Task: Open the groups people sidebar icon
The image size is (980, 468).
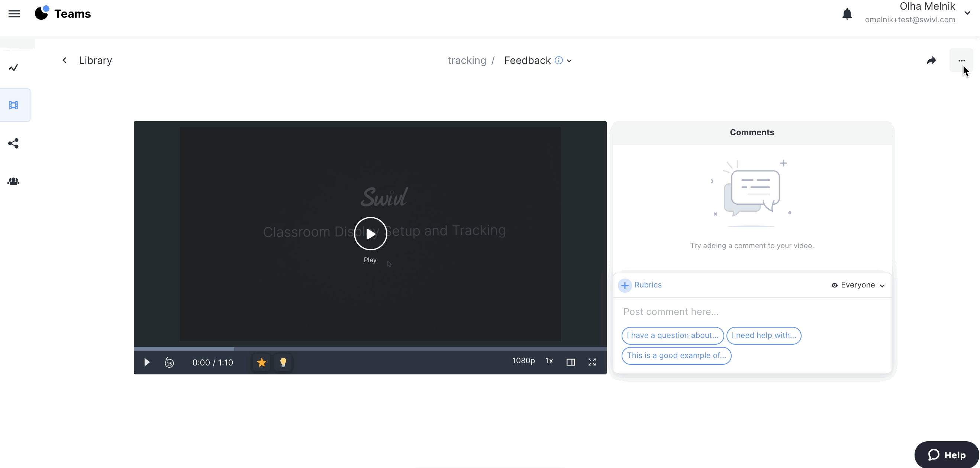Action: 14,181
